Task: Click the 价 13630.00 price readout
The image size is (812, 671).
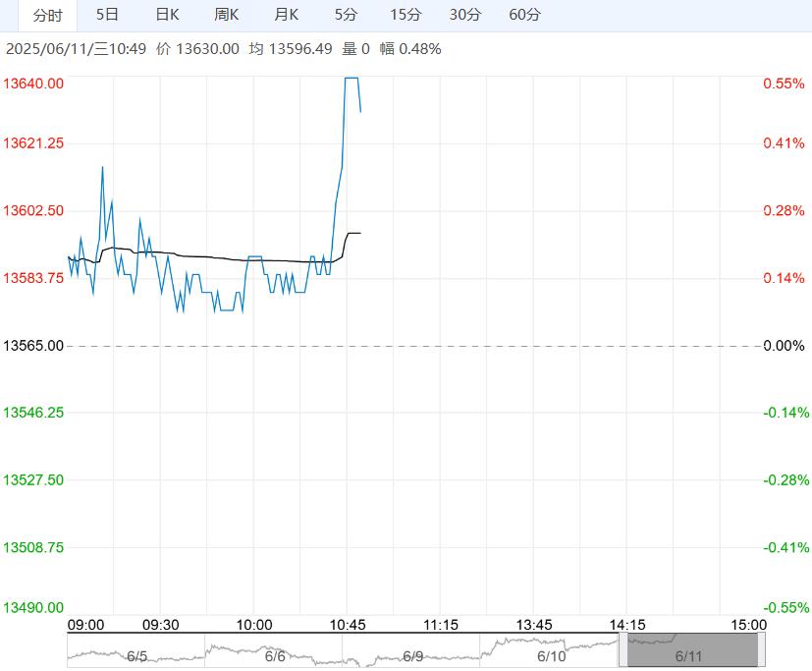Action: click(x=197, y=48)
